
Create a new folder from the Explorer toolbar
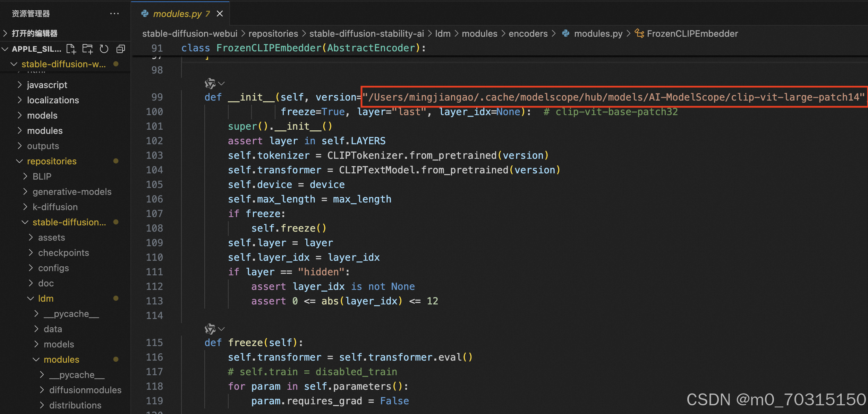(x=87, y=49)
